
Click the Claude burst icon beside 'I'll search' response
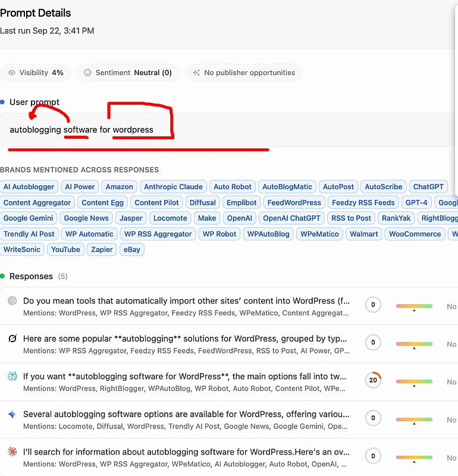pyautogui.click(x=12, y=452)
